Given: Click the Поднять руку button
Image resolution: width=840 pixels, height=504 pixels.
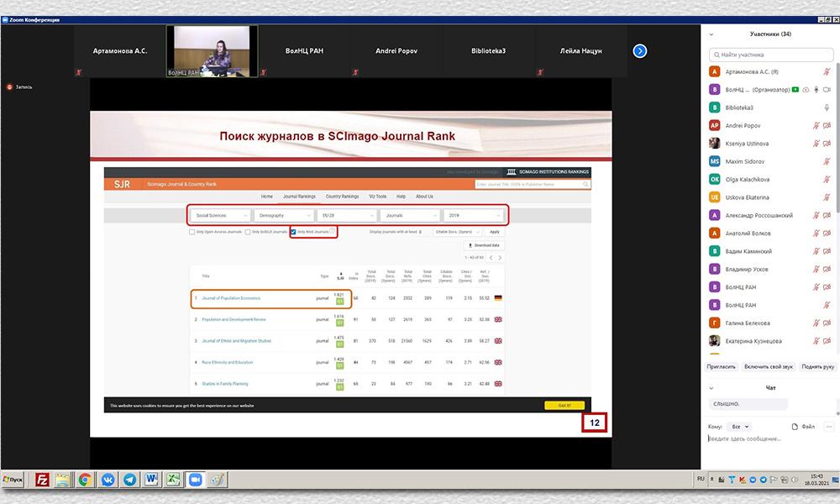Looking at the screenshot, I should (x=817, y=367).
